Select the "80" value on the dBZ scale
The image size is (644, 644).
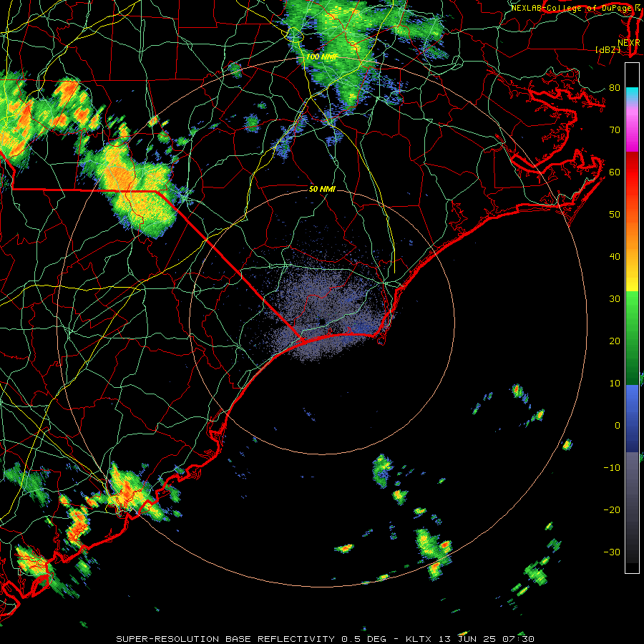[x=615, y=87]
